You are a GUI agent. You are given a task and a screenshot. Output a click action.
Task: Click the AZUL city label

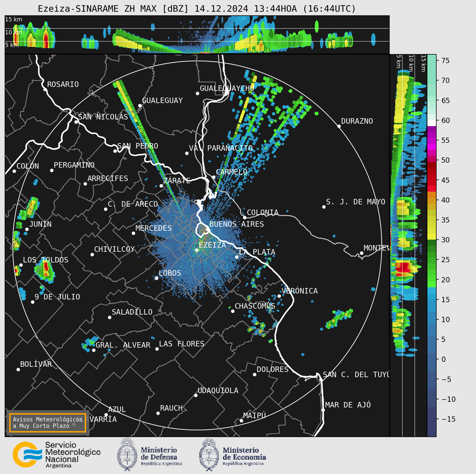117,409
